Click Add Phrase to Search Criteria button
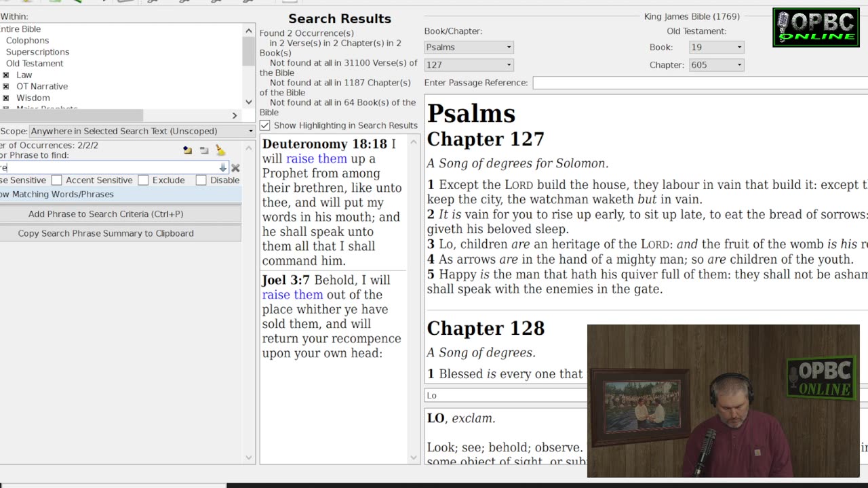This screenshot has width=868, height=488. tap(120, 213)
